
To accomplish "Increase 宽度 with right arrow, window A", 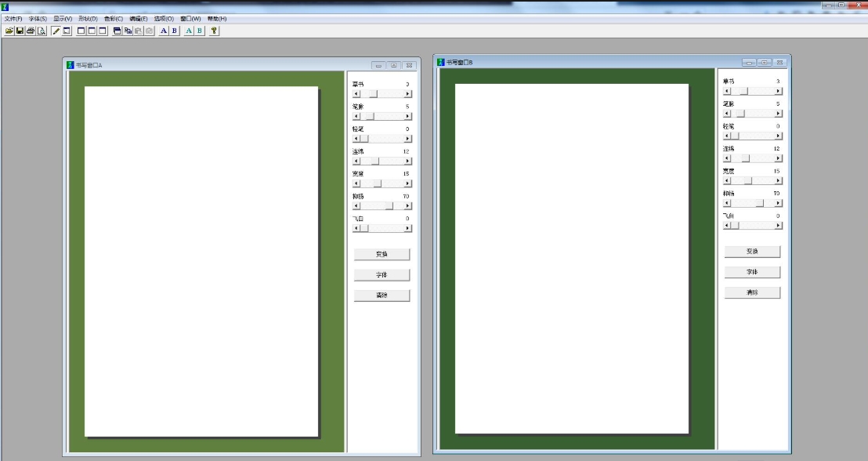I will pos(408,183).
